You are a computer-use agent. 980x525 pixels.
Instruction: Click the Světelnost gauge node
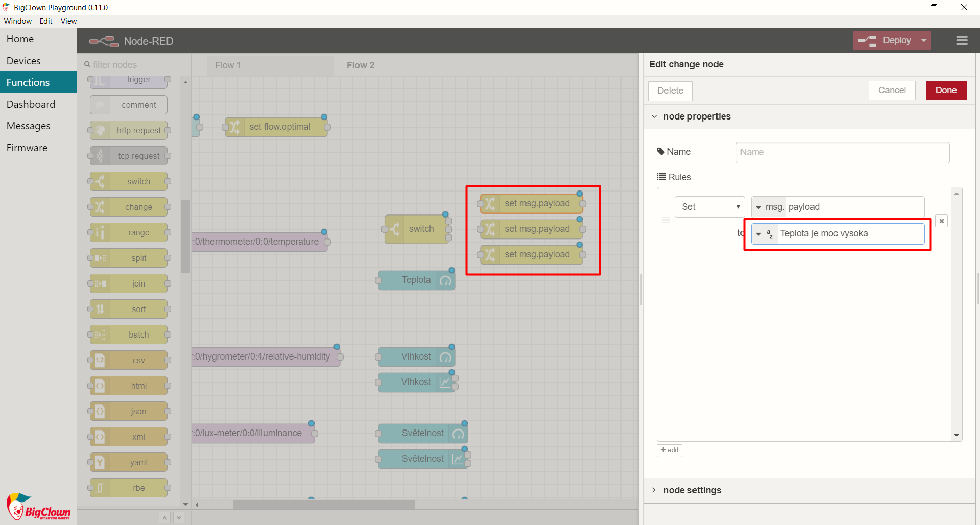click(423, 433)
